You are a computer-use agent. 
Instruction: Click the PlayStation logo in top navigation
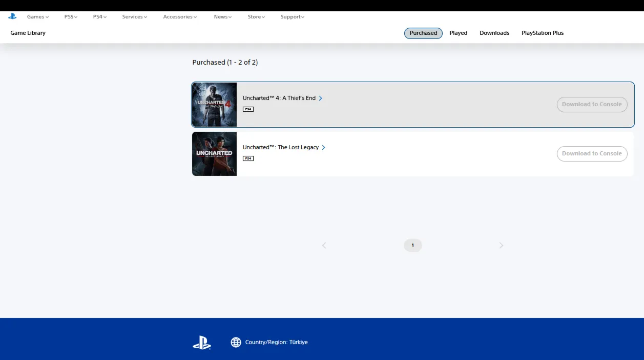pyautogui.click(x=12, y=16)
